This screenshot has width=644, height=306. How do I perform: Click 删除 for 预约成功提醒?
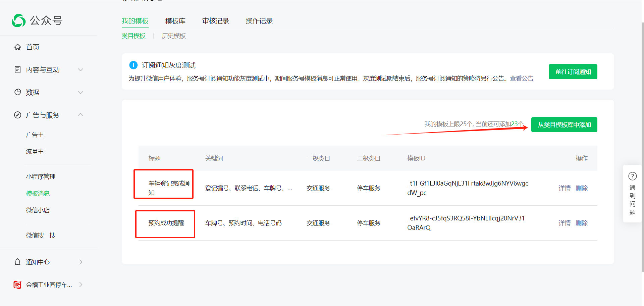[x=582, y=223]
